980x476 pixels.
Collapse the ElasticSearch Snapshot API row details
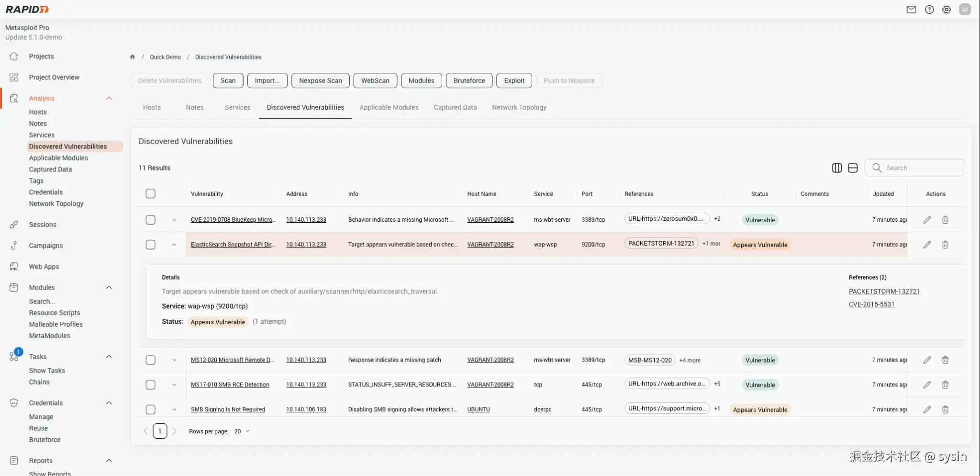[x=174, y=245]
